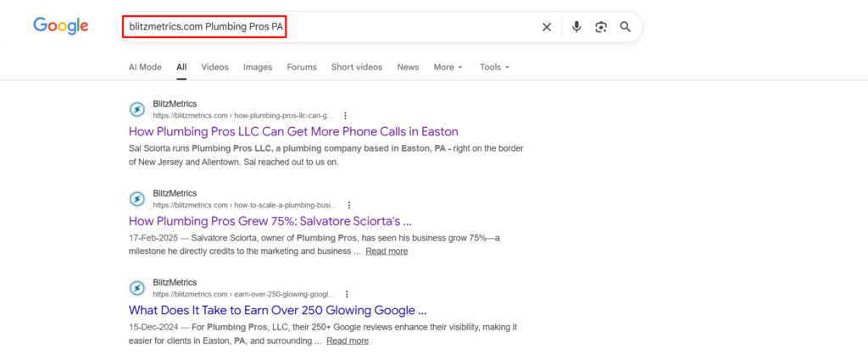Open the Short videos tab
This screenshot has height=354, width=868.
pos(357,67)
